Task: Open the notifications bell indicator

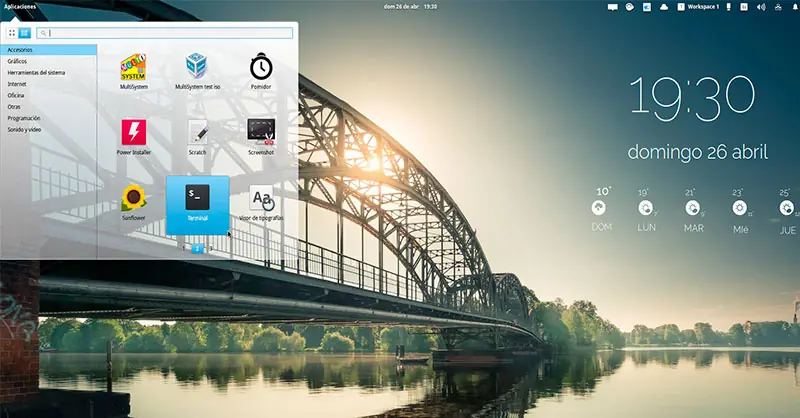Action: (794, 7)
